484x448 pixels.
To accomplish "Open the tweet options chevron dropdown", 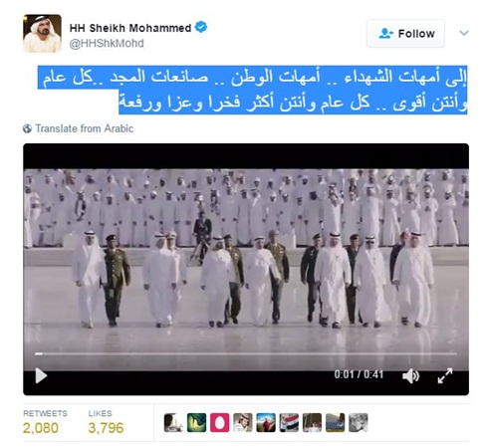I will [464, 33].
